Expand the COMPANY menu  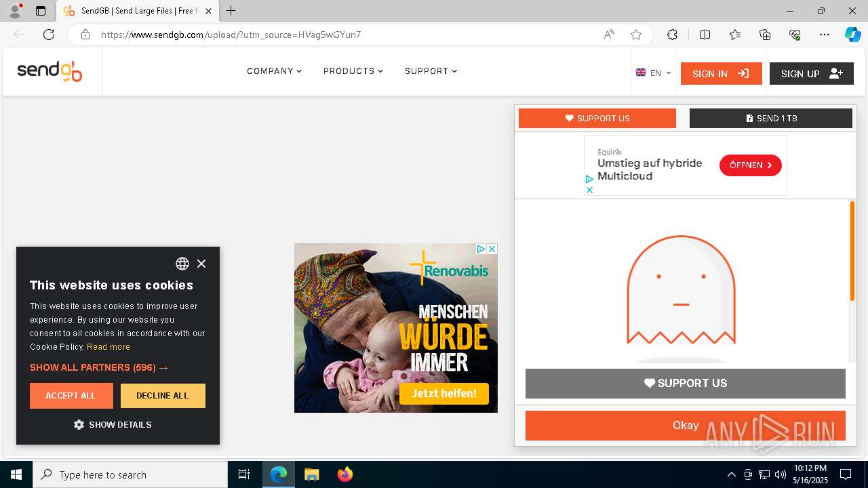coord(274,71)
